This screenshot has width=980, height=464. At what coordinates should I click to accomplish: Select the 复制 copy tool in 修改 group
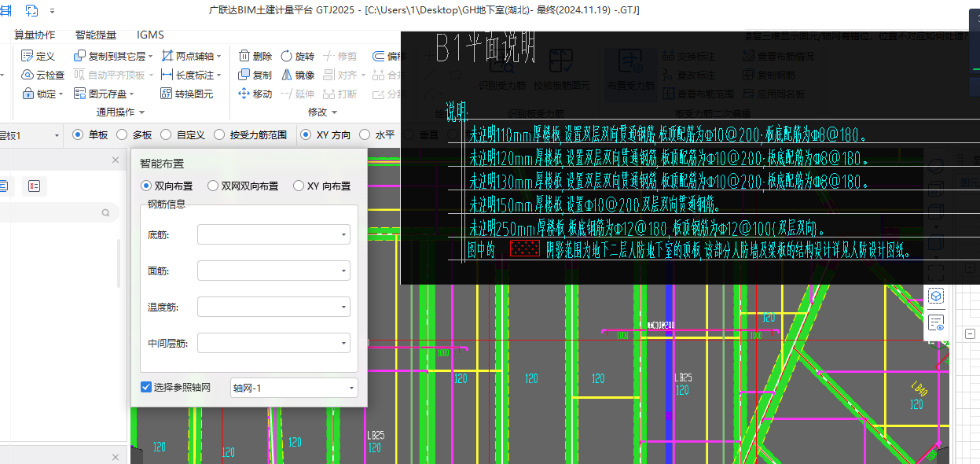(255, 75)
